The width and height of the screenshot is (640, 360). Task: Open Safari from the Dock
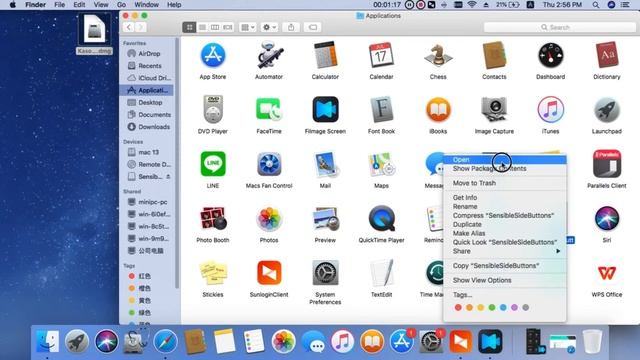[165, 341]
